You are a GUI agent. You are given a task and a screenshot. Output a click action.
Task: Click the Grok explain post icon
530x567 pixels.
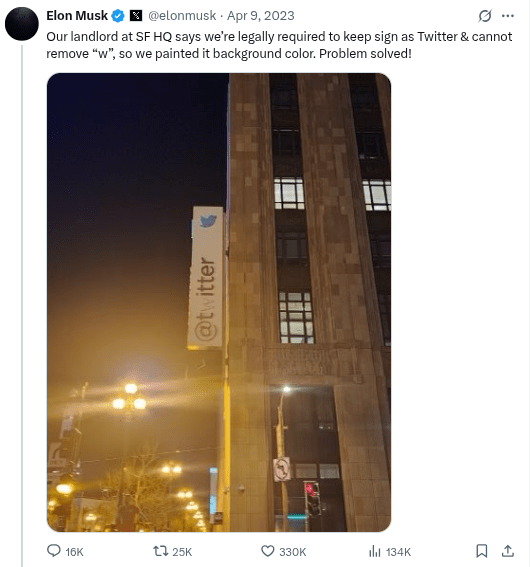tap(485, 16)
